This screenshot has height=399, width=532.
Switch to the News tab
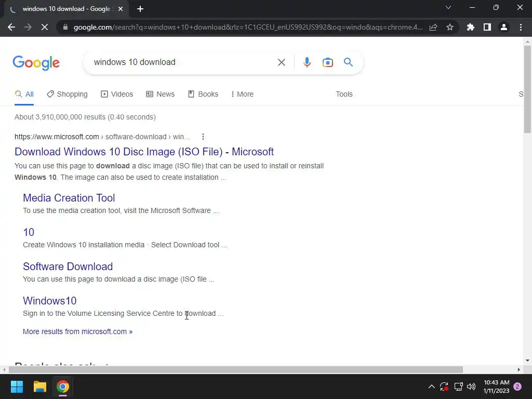pyautogui.click(x=160, y=95)
